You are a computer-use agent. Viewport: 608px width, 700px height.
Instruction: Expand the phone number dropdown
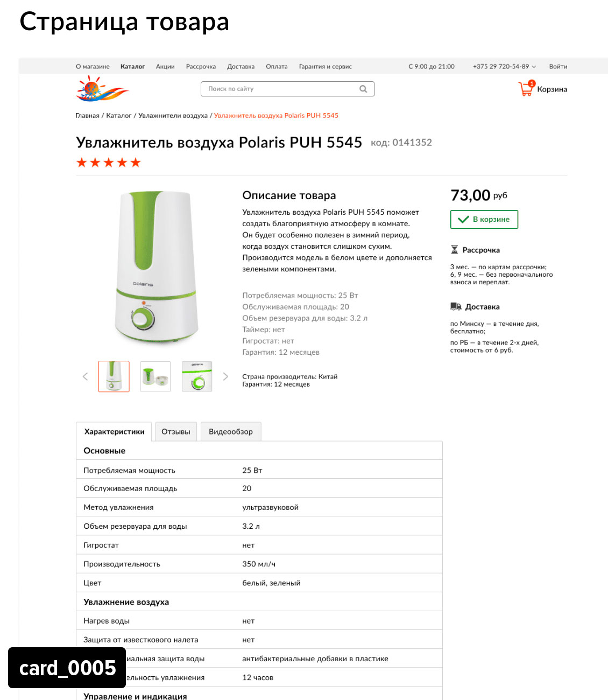[534, 67]
